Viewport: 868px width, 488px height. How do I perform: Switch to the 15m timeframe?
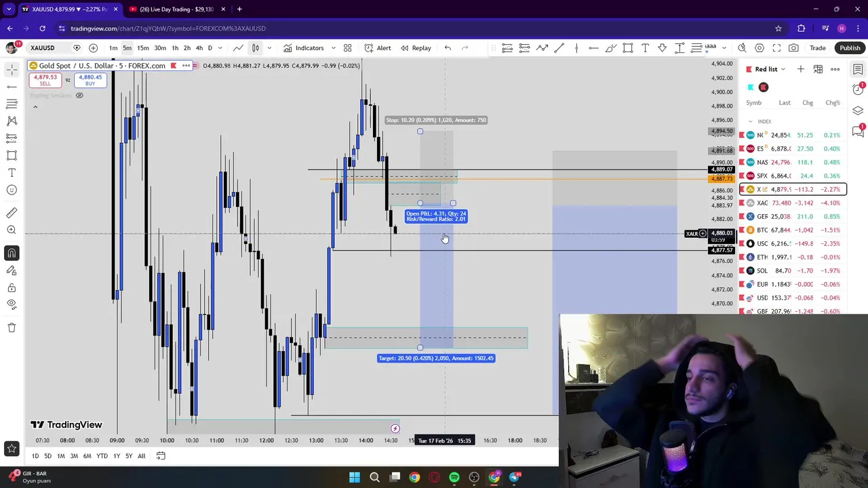pos(143,48)
